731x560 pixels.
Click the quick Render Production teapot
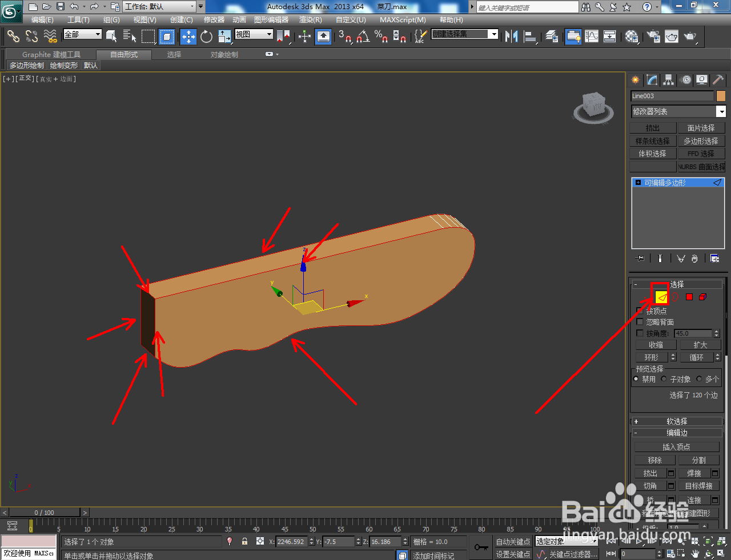coord(690,37)
